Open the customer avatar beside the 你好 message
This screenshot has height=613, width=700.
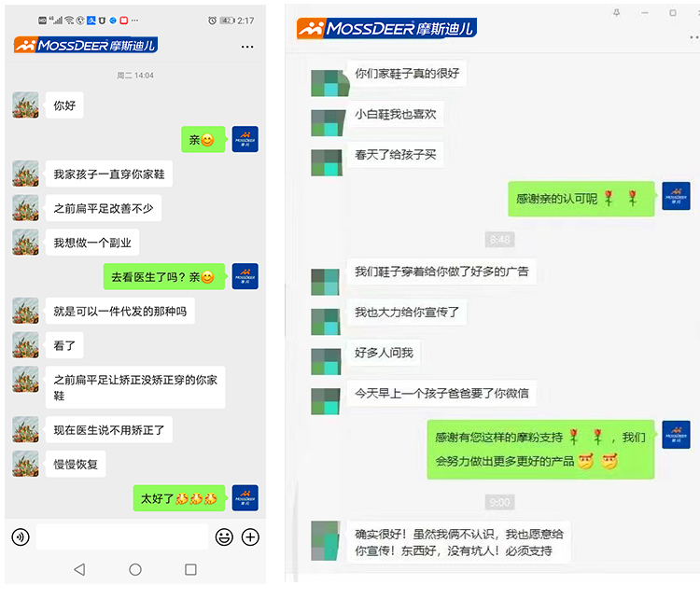(x=25, y=105)
